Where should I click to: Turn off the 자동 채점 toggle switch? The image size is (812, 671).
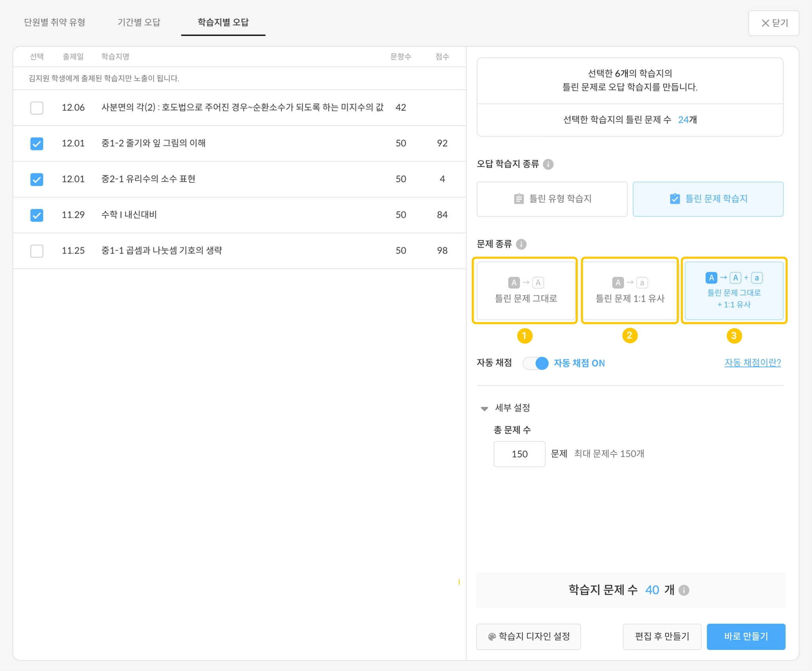click(535, 363)
